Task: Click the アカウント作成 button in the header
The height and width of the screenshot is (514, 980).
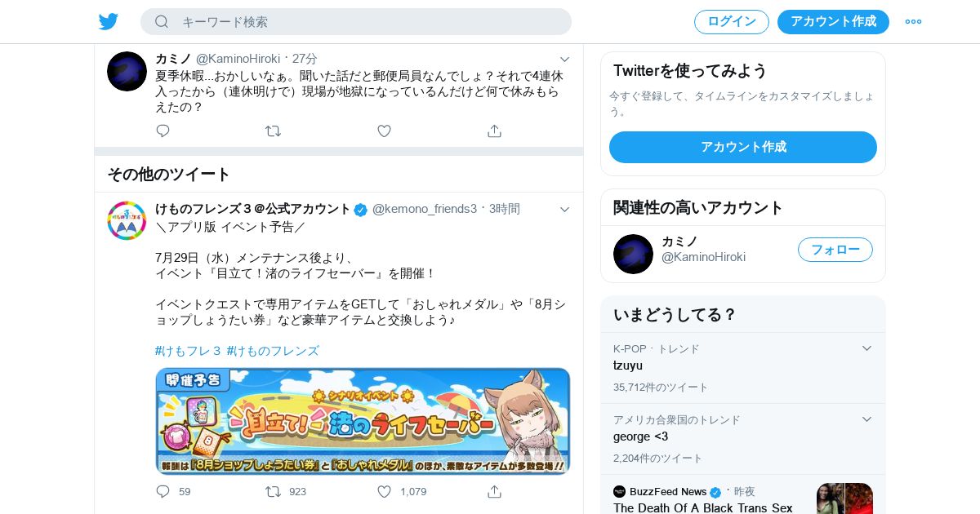Action: [833, 22]
